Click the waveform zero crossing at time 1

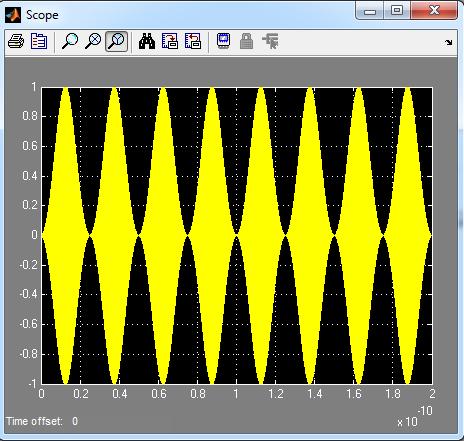click(237, 235)
